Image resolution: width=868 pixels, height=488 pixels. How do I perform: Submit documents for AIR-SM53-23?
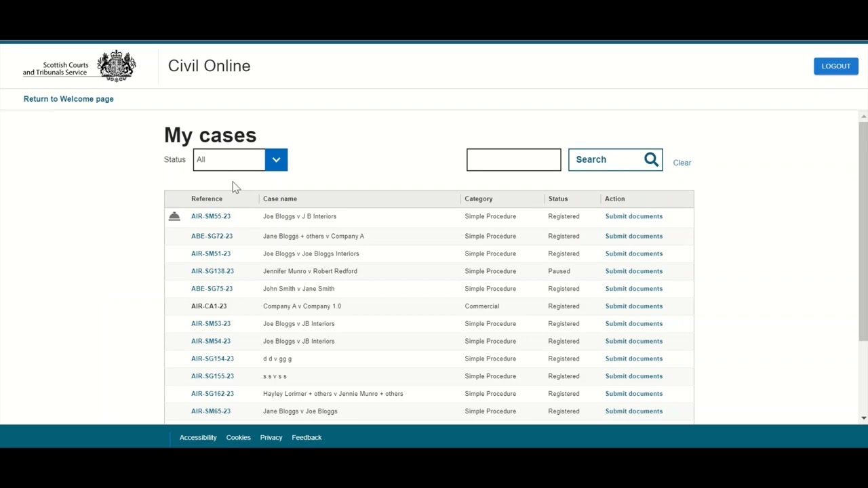[x=634, y=324]
